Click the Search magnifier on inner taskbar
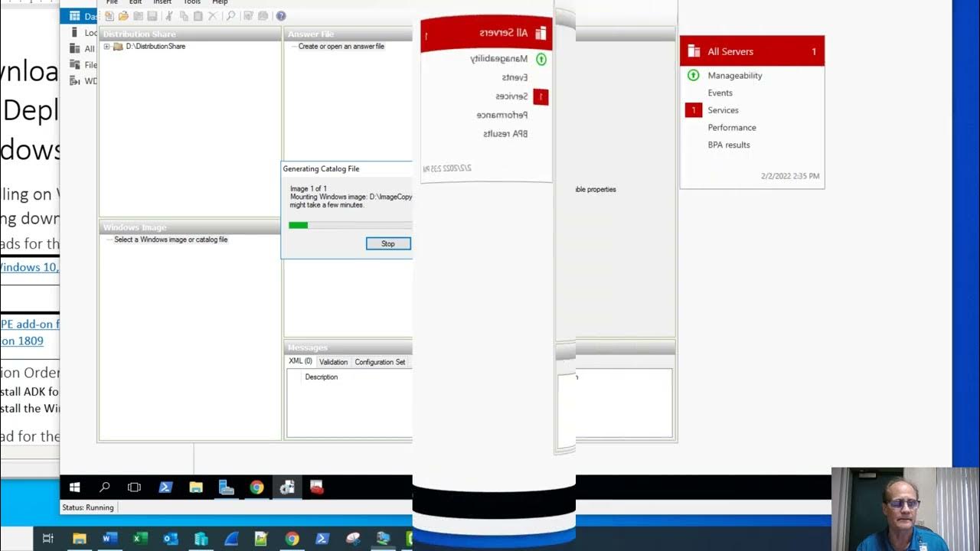Image resolution: width=980 pixels, height=551 pixels. (x=105, y=487)
